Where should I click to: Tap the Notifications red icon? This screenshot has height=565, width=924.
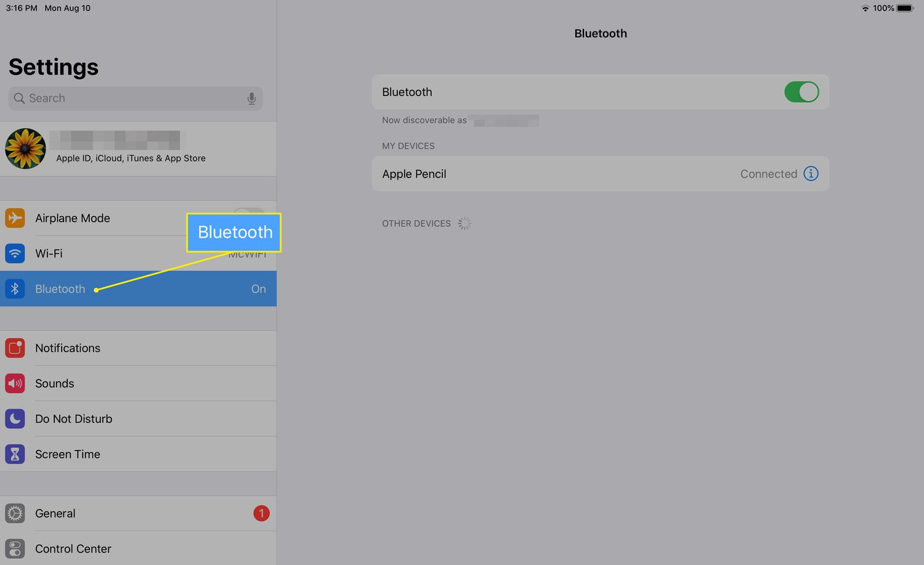coord(15,348)
